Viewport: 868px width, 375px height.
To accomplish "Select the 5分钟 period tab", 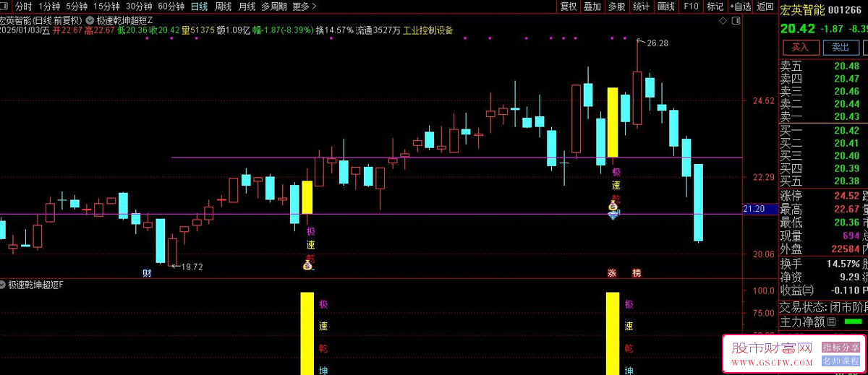I will (77, 7).
